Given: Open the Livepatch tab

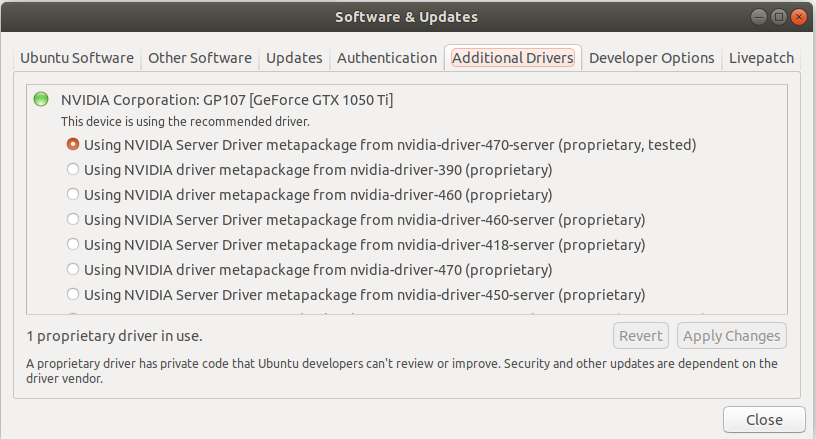Looking at the screenshot, I should (x=762, y=58).
